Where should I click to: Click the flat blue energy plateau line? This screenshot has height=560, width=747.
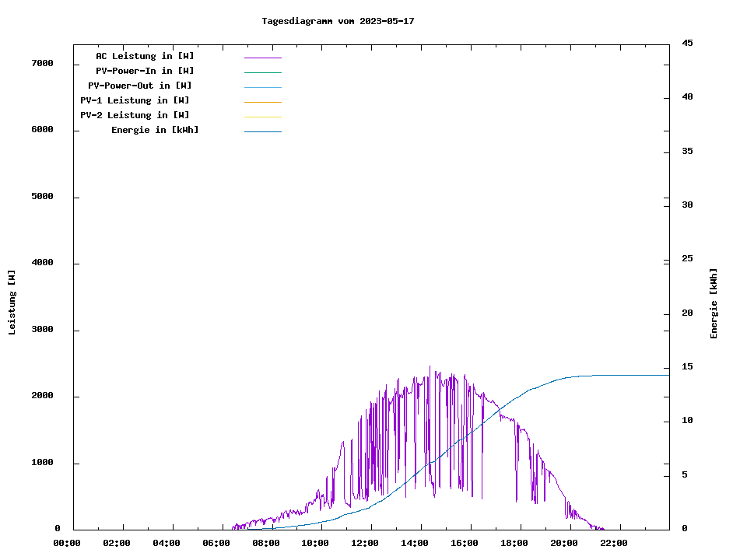pos(630,375)
